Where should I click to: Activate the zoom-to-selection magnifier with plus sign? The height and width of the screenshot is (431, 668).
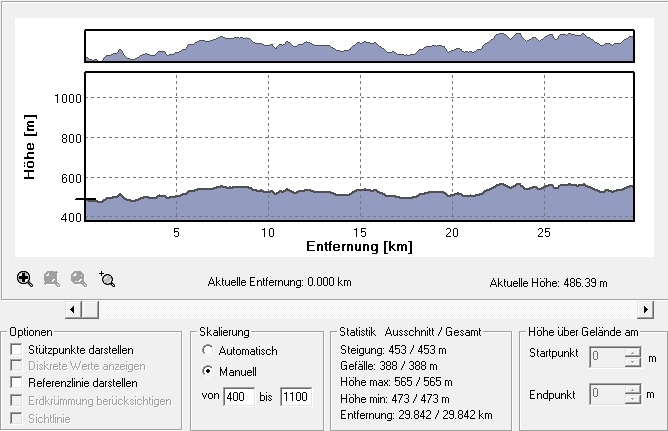click(x=107, y=280)
